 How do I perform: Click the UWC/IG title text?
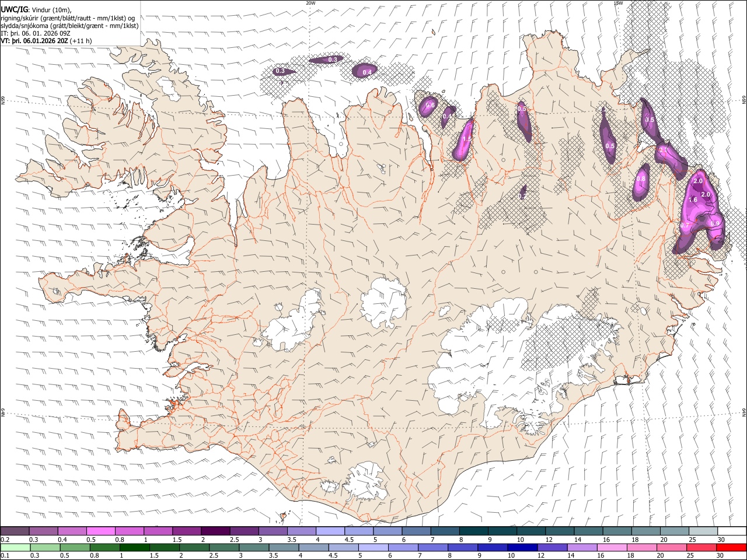pyautogui.click(x=13, y=9)
